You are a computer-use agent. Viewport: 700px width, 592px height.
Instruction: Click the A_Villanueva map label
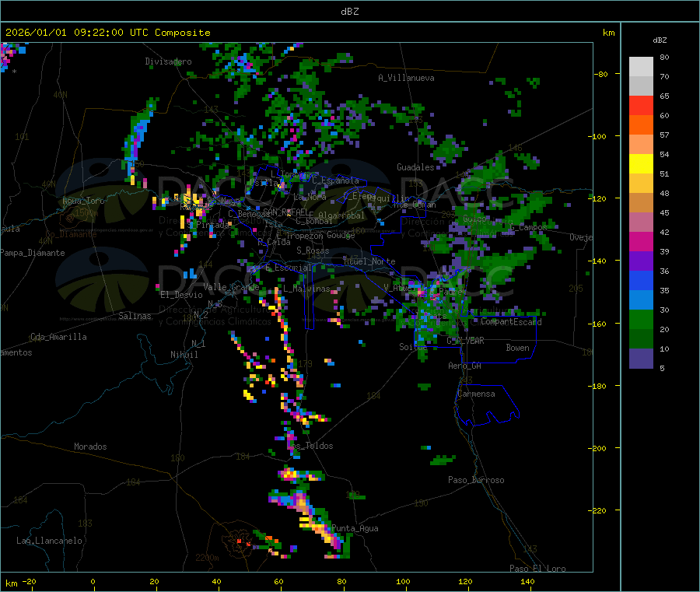tap(406, 78)
